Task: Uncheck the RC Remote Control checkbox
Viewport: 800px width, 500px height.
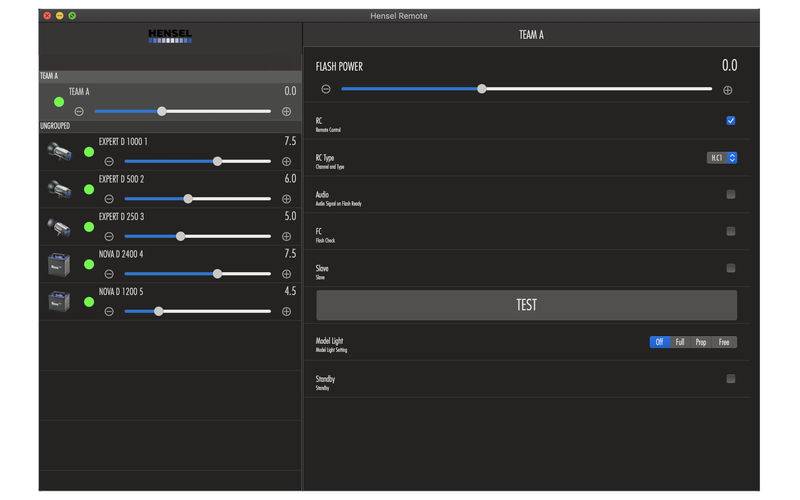Action: coord(731,120)
